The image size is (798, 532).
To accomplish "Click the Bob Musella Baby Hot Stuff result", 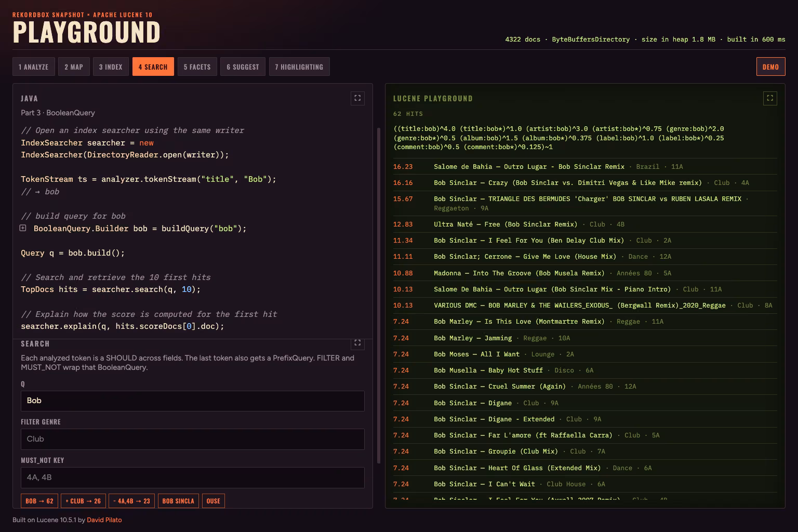I will (585, 370).
